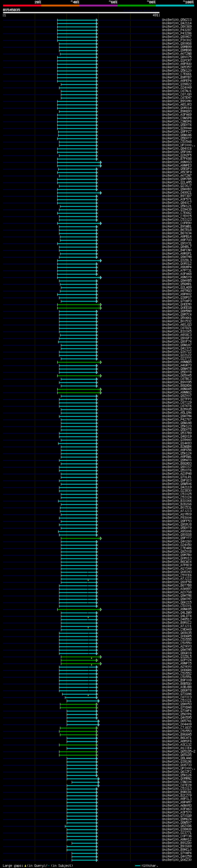The image size is (197, 868).
Task: Choose the UniRef100_P30302 hit
Action: tap(177, 40)
